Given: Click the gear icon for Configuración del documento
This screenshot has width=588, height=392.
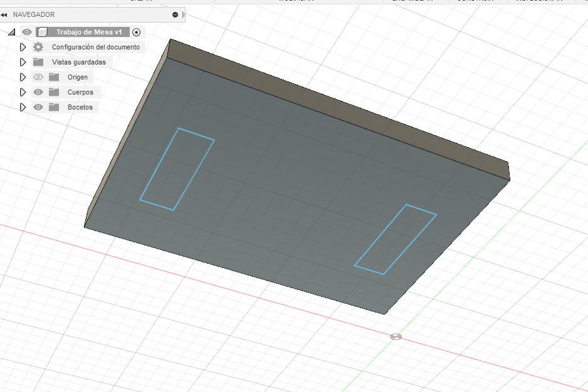Looking at the screenshot, I should click(38, 47).
